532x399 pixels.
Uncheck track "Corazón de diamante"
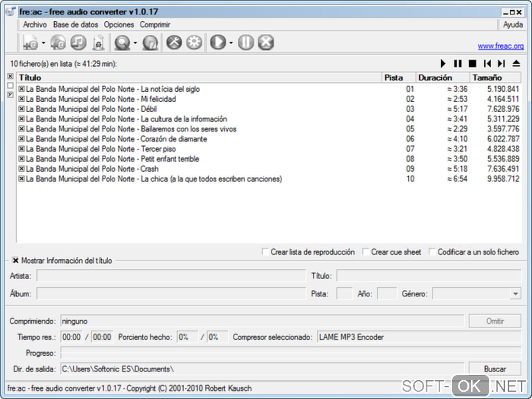21,139
